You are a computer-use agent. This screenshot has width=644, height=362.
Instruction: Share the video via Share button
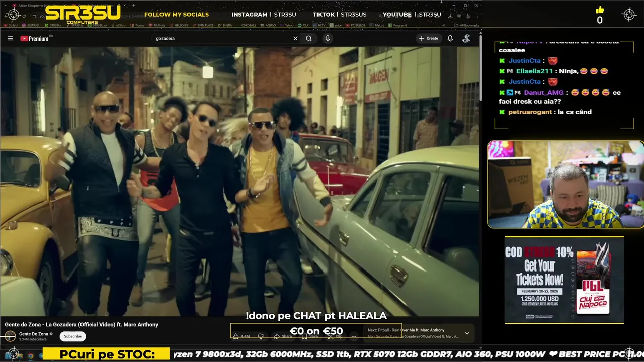click(283, 336)
